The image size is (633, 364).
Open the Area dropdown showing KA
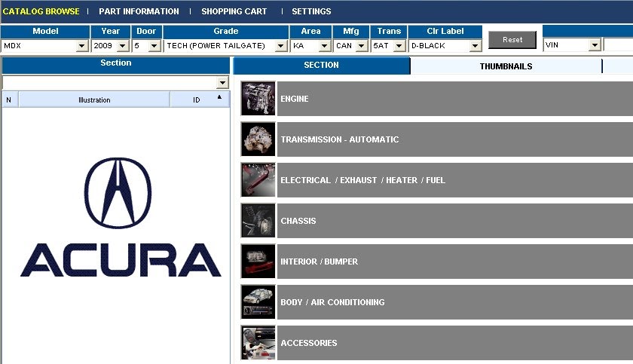pos(310,46)
